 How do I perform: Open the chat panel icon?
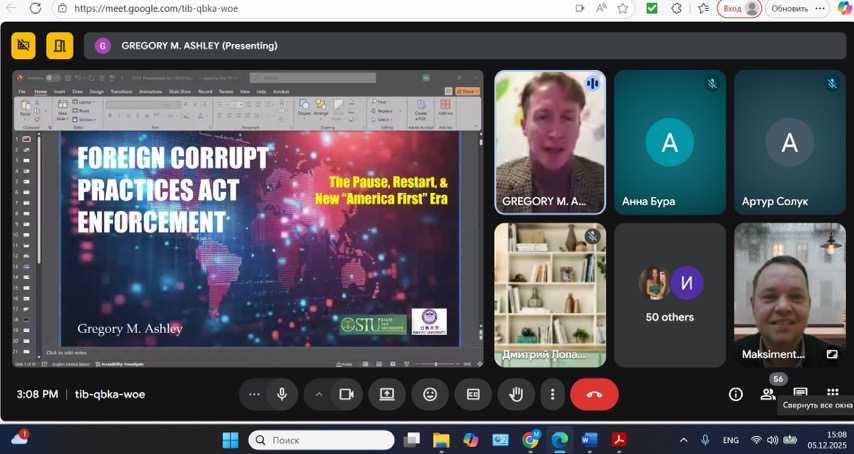coord(800,392)
